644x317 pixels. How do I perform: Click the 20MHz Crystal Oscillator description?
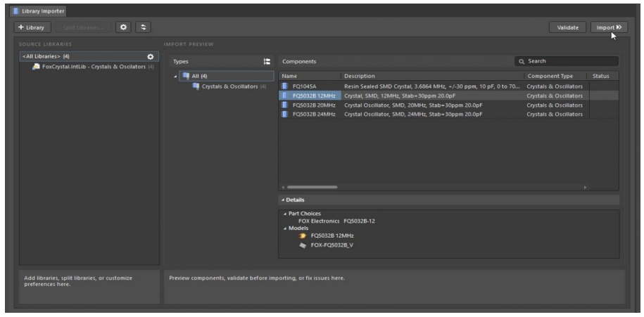[413, 105]
